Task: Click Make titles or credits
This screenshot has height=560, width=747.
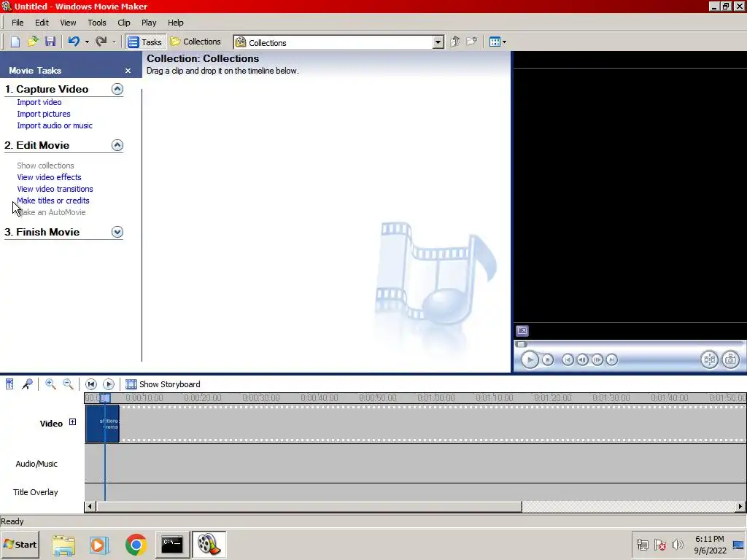Action: pyautogui.click(x=53, y=201)
